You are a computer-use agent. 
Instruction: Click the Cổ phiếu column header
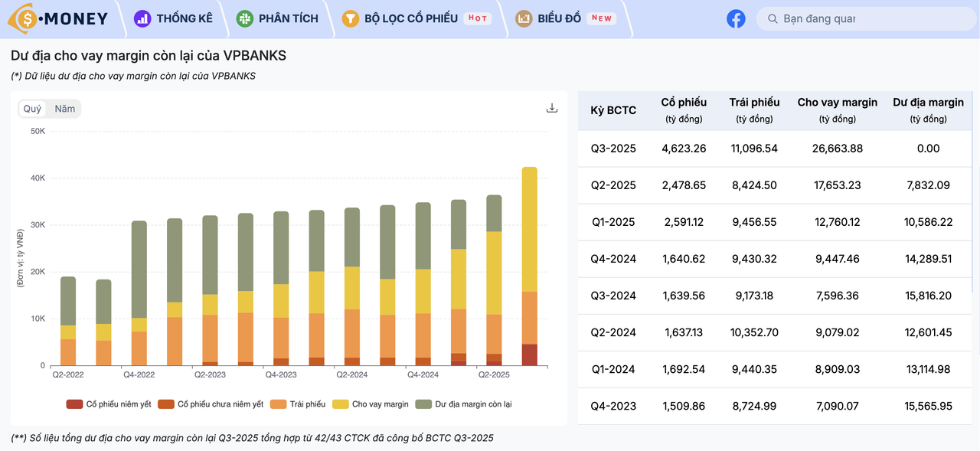(x=684, y=109)
